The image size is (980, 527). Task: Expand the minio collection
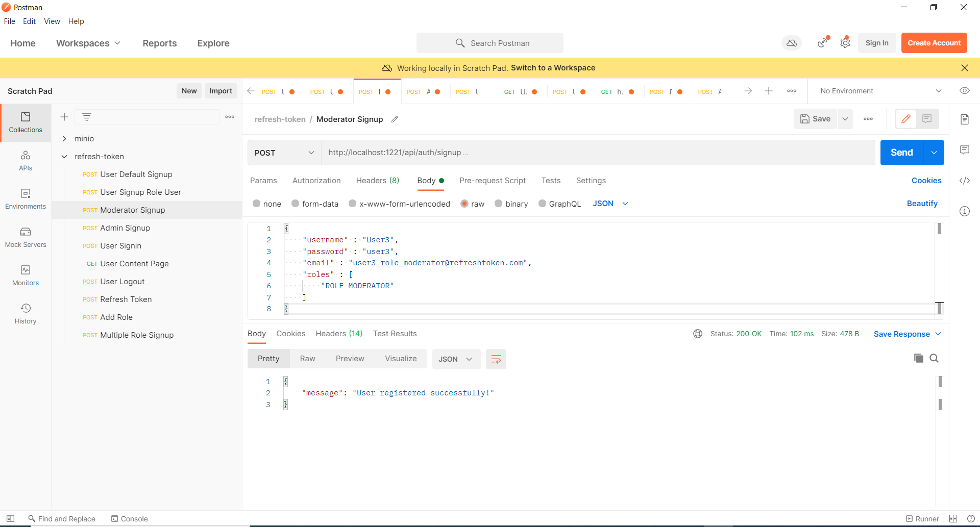pos(64,139)
